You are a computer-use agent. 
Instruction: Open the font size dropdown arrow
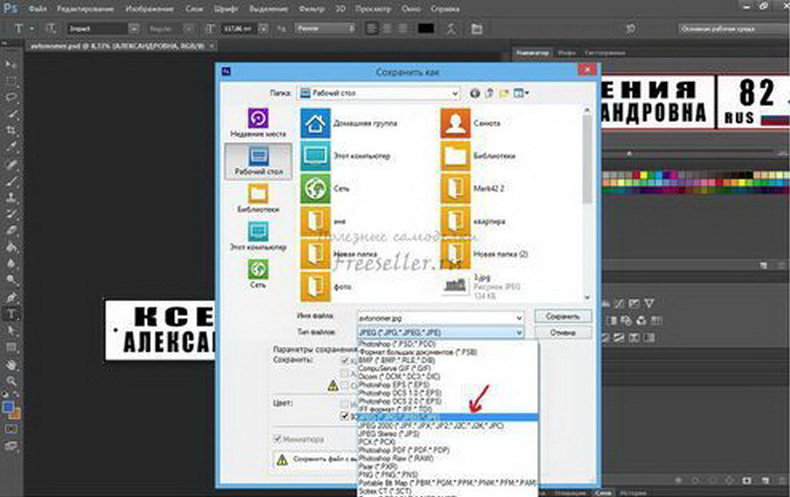[263, 29]
